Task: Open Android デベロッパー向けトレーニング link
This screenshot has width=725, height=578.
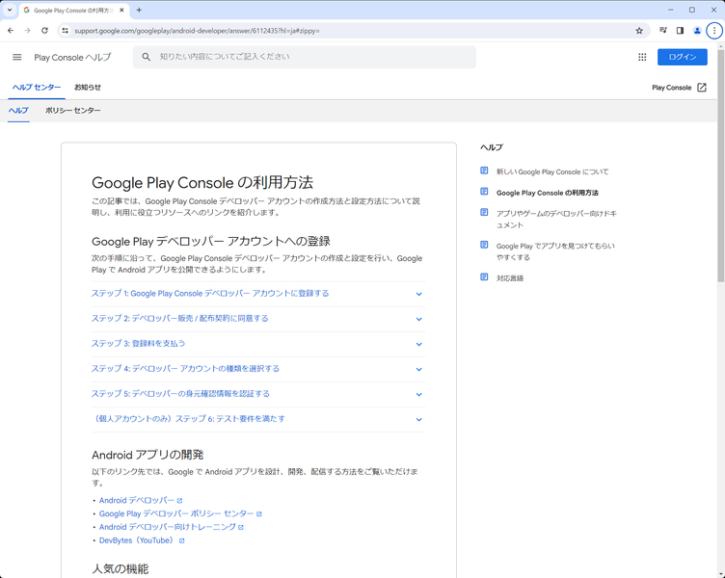Action: [x=167, y=527]
